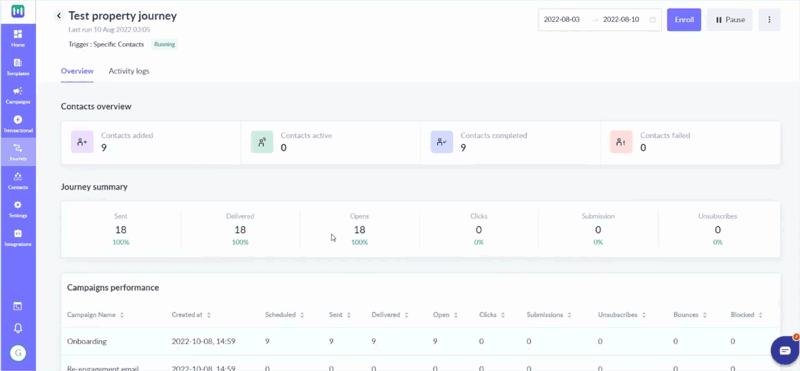Open Transactional from the sidebar
The height and width of the screenshot is (371, 800).
click(x=17, y=124)
